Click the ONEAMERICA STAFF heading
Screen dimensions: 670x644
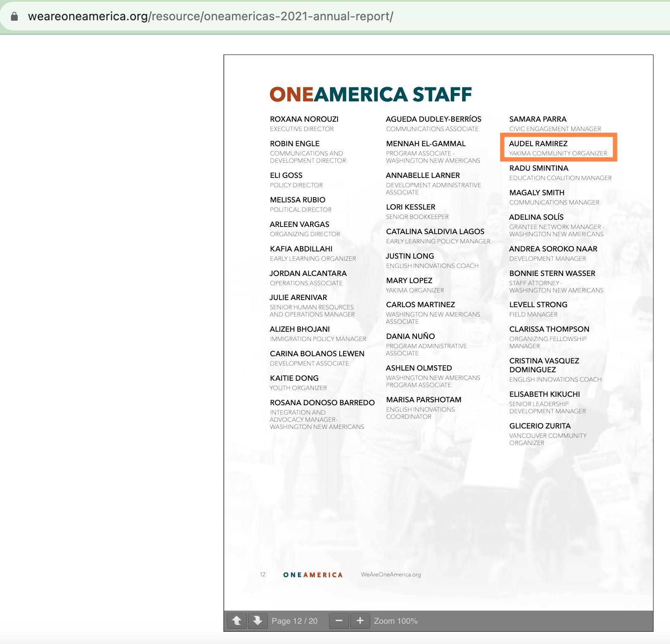(370, 94)
